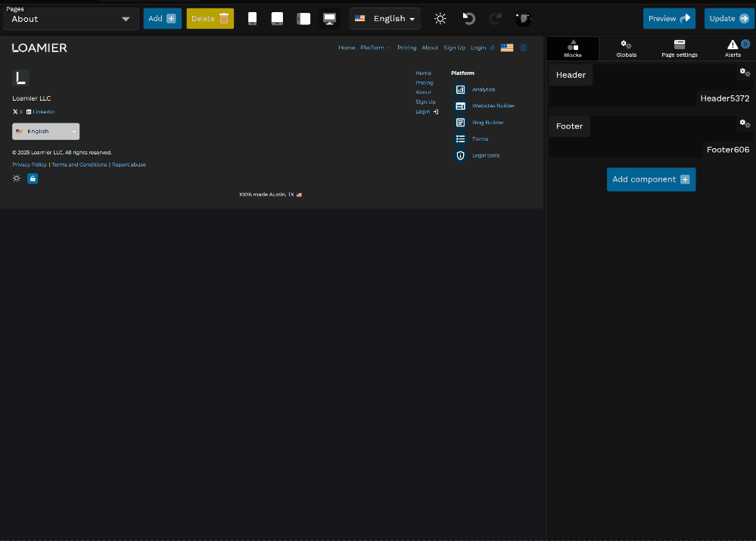Image resolution: width=756 pixels, height=541 pixels.
Task: Open the English language dropdown in toolbar
Action: pyautogui.click(x=384, y=19)
